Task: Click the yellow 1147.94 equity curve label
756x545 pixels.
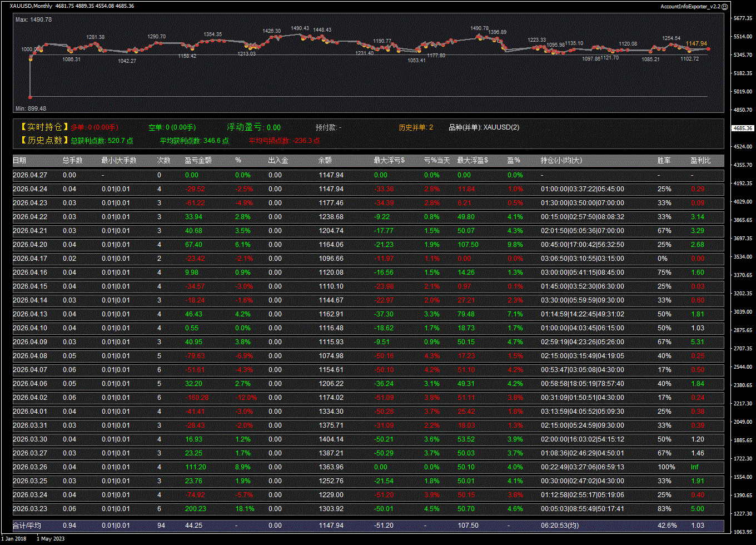Action: pyautogui.click(x=696, y=43)
